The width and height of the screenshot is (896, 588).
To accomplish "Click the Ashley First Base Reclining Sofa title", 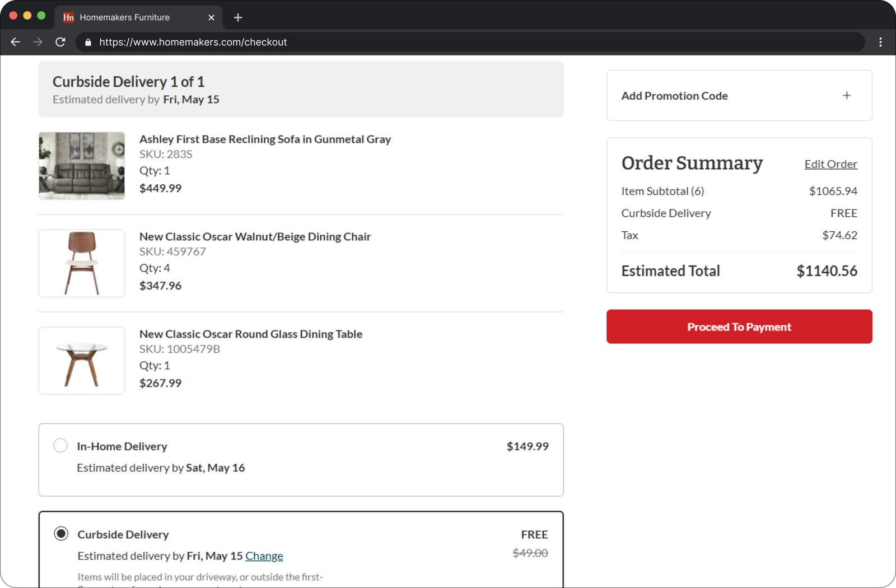I will (x=265, y=139).
